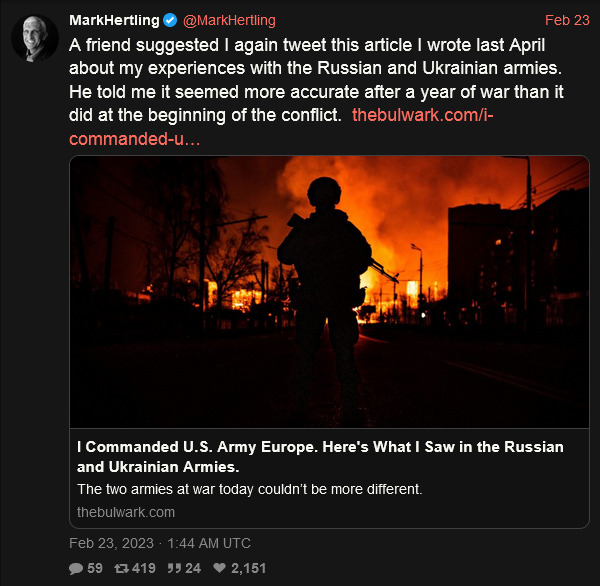This screenshot has width=600, height=586.
Task: Open the MarkHertling display name
Action: pyautogui.click(x=114, y=21)
